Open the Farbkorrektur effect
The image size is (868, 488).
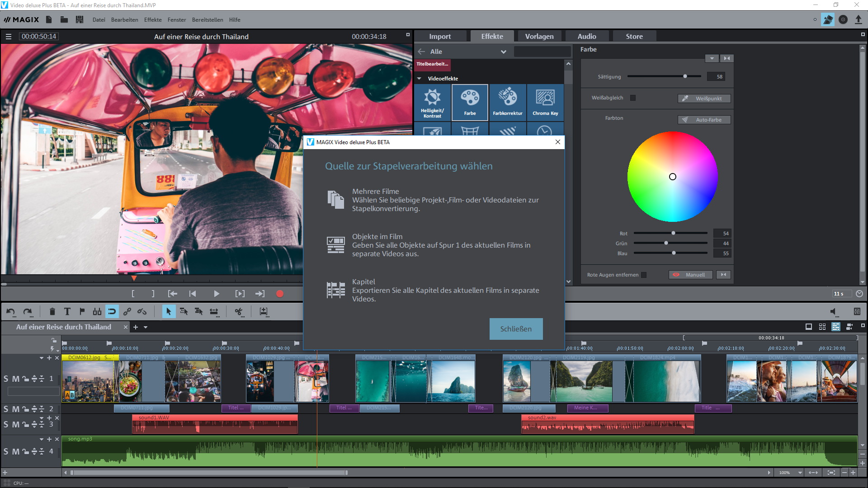tap(507, 102)
